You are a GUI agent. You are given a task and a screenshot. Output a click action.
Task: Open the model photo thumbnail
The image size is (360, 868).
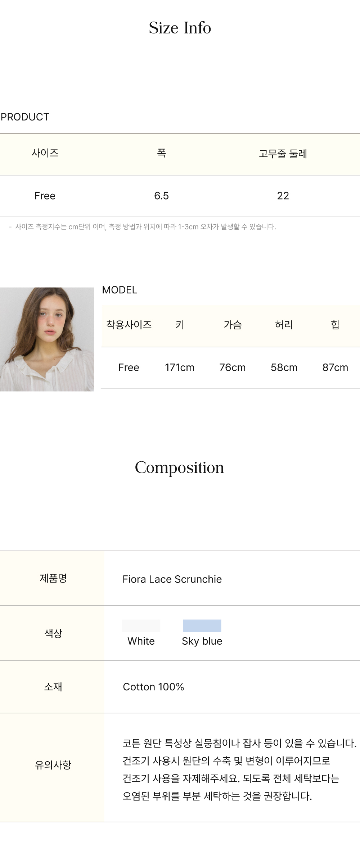pyautogui.click(x=47, y=339)
